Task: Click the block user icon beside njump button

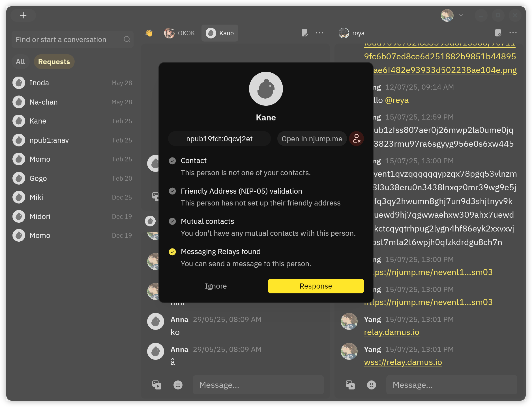Action: 356,139
